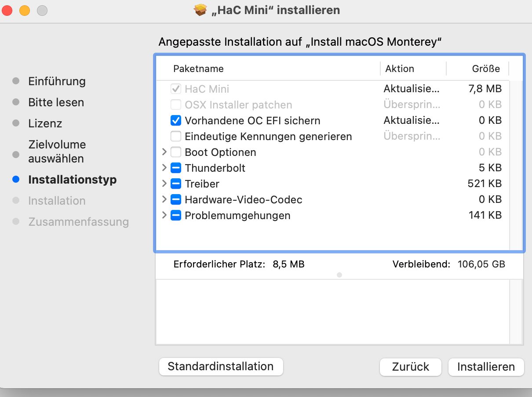Select the Zusammenfassung step
The height and width of the screenshot is (397, 532).
78,222
